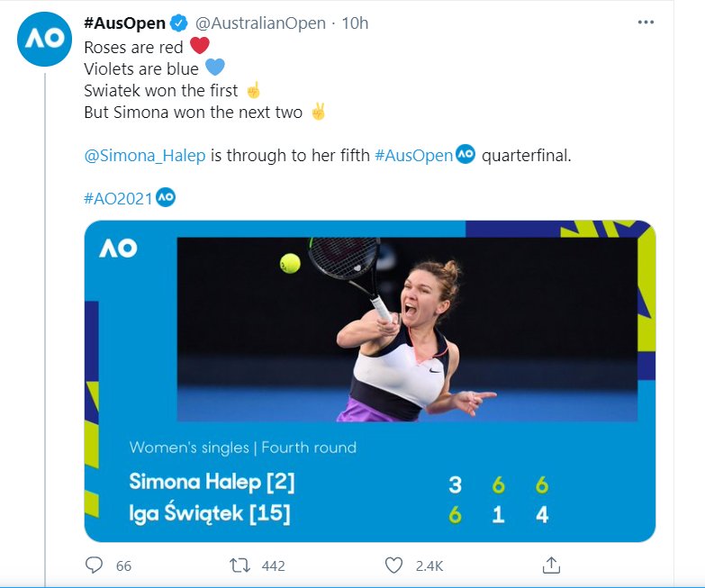This screenshot has height=588, width=705.
Task: Open the #AusOpen hashtag link in tweet
Action: click(x=413, y=155)
